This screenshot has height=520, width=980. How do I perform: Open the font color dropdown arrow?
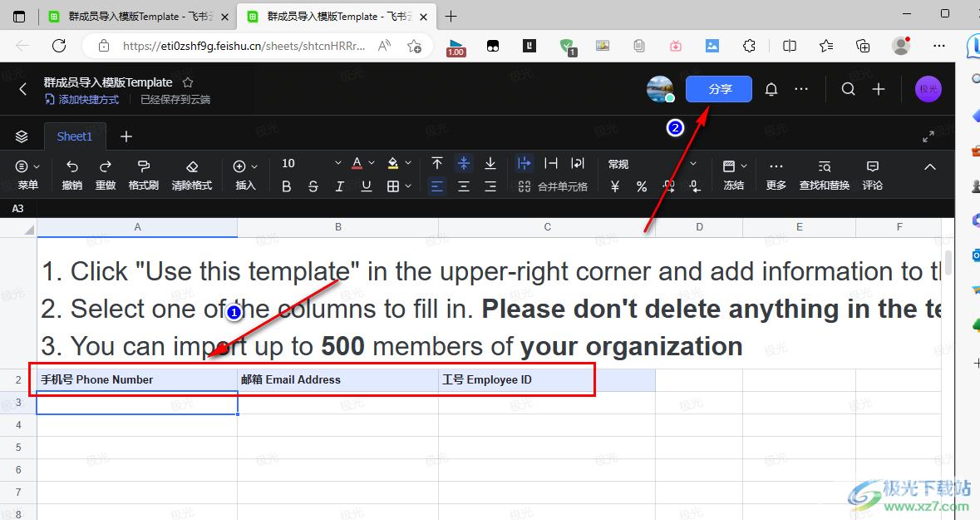[372, 163]
